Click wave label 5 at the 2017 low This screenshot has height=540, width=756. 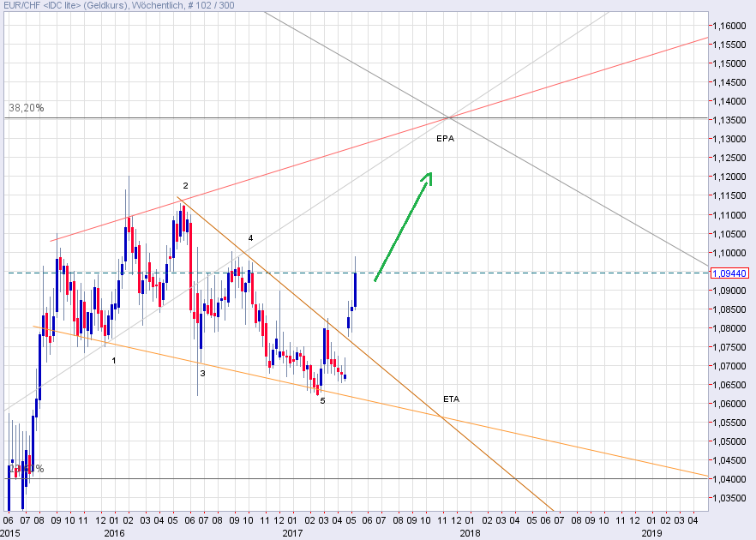[322, 400]
